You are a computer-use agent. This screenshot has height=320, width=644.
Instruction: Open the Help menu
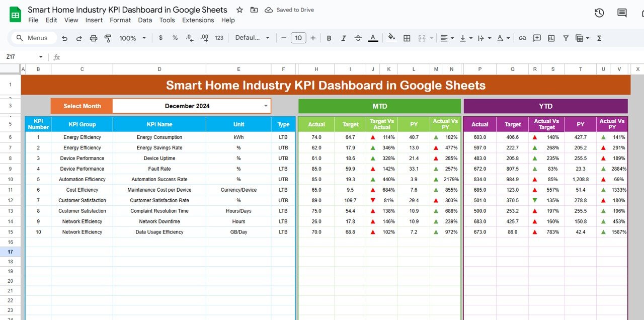coord(228,20)
